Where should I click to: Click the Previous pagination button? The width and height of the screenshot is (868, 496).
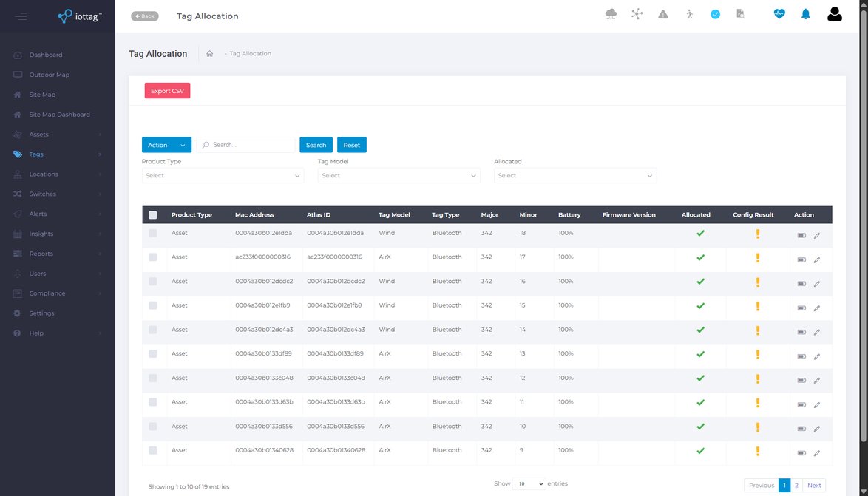click(x=761, y=486)
